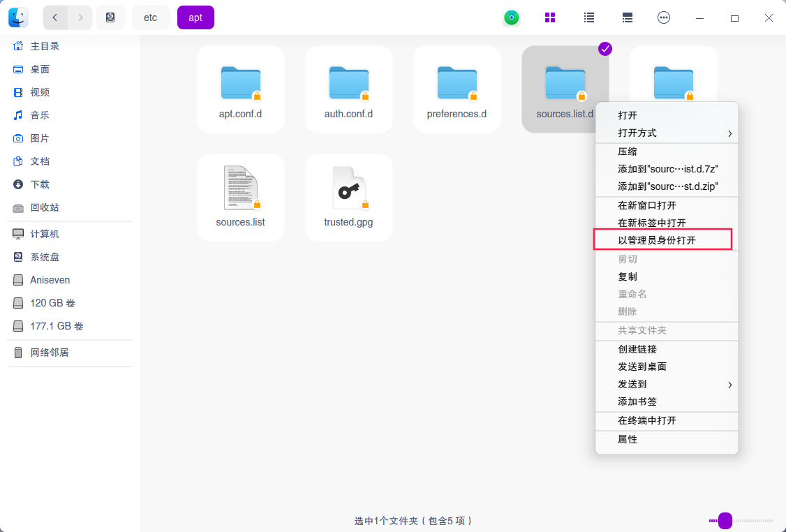Image resolution: width=786 pixels, height=532 pixels.
Task: Open the apt.conf.d folder
Action: click(241, 90)
